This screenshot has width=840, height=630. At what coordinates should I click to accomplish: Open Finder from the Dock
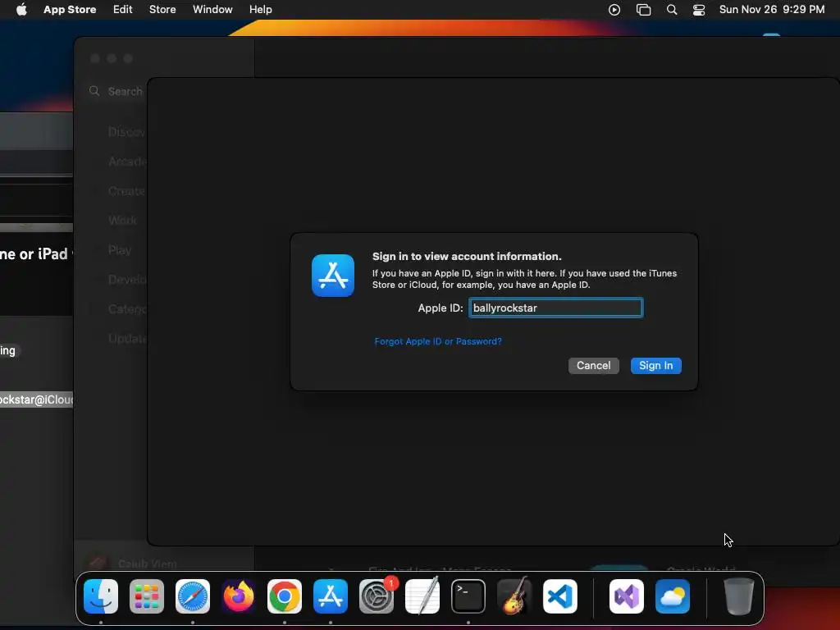101,596
